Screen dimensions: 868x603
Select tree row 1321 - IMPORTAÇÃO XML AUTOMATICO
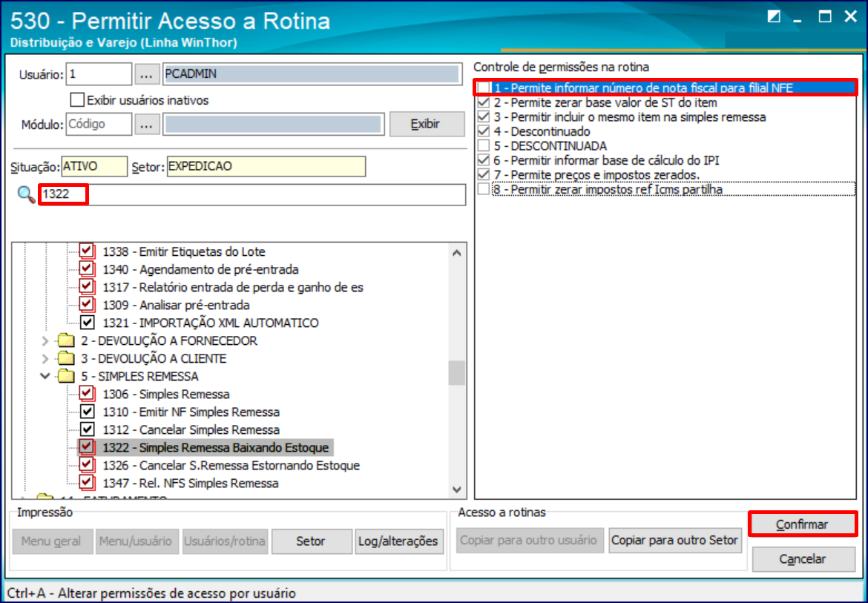(x=211, y=323)
